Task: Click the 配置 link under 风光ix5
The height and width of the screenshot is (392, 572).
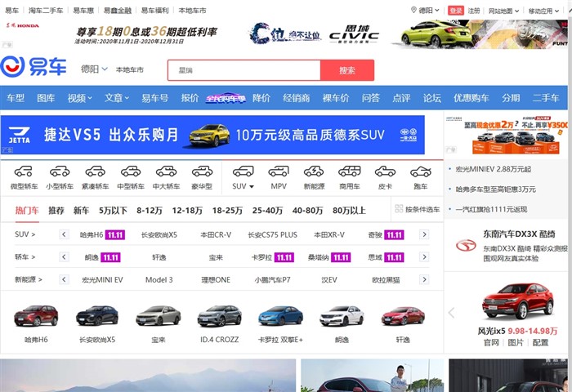Action: 540,342
